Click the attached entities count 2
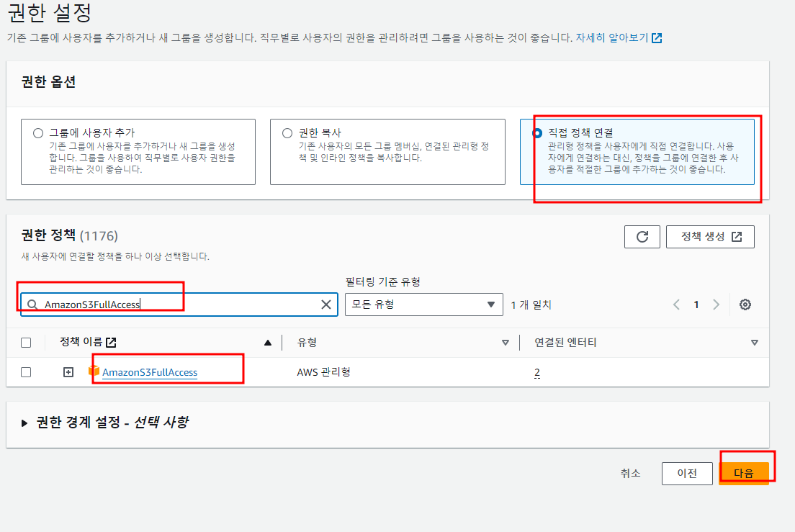The image size is (795, 532). coord(537,372)
